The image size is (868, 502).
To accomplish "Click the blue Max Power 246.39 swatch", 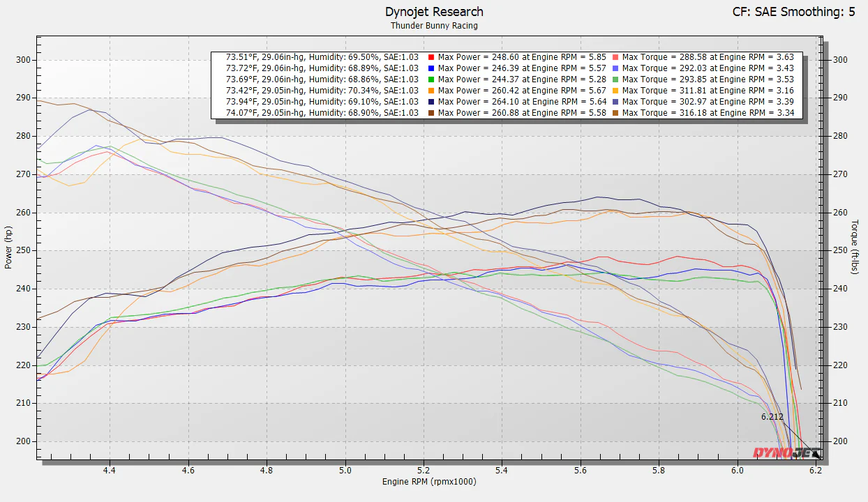I will pyautogui.click(x=433, y=68).
